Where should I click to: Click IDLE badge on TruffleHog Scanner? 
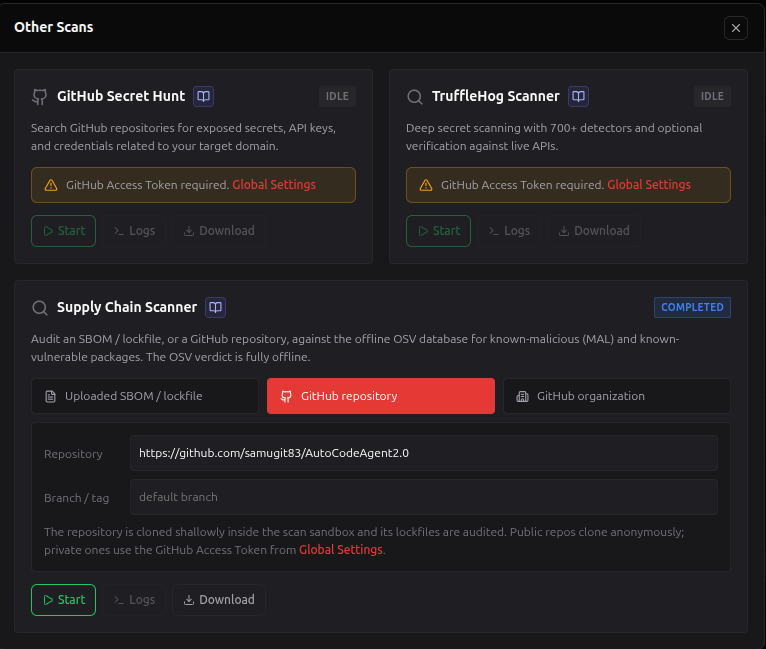712,96
